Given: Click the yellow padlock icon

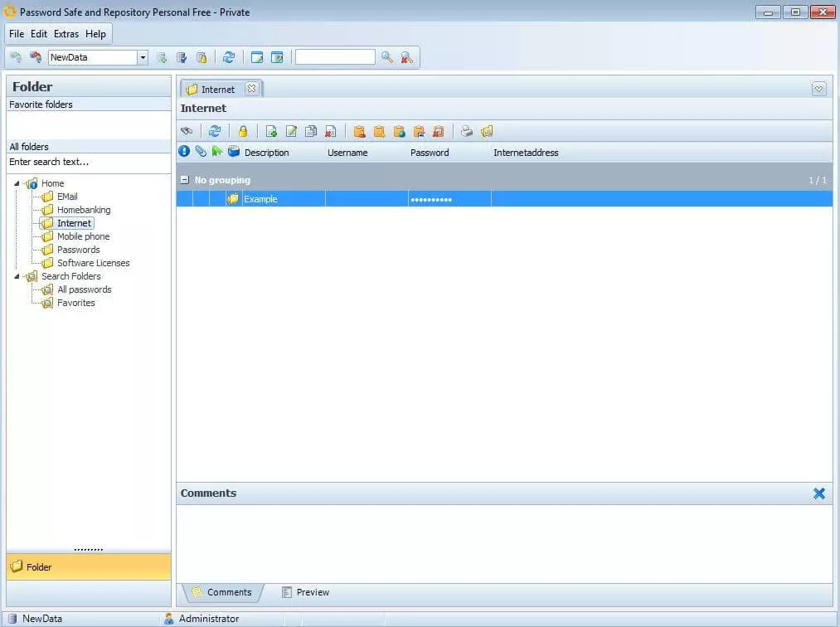Looking at the screenshot, I should [243, 131].
